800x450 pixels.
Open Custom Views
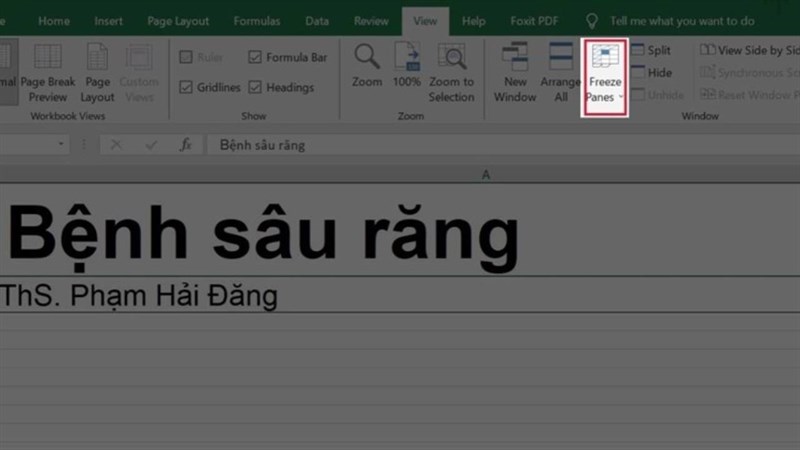tap(139, 72)
